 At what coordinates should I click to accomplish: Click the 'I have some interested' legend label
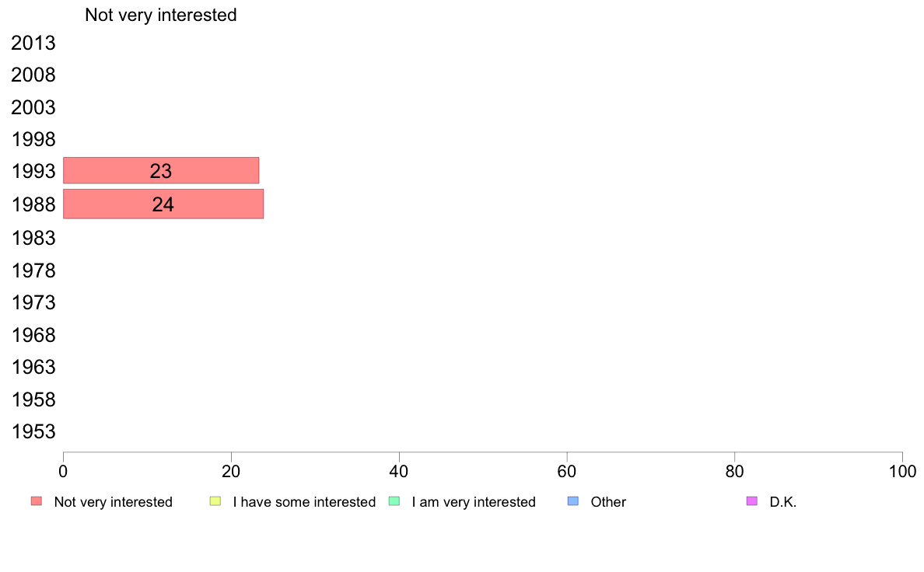(x=304, y=502)
